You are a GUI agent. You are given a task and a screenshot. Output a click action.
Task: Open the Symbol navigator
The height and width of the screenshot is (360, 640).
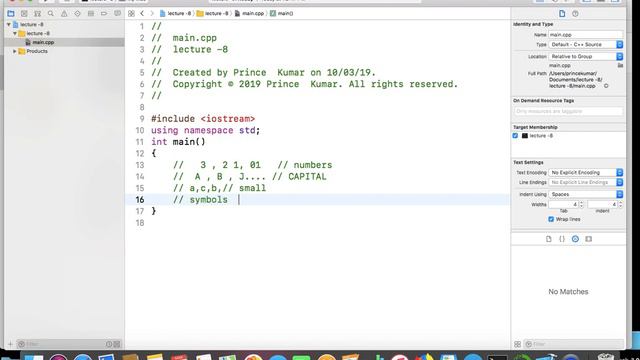(38, 13)
